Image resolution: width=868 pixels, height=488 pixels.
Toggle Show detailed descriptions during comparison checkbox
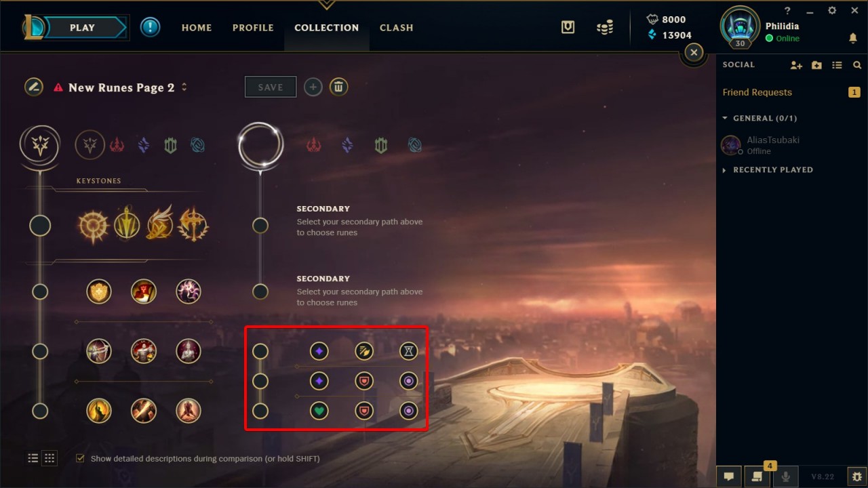point(81,458)
